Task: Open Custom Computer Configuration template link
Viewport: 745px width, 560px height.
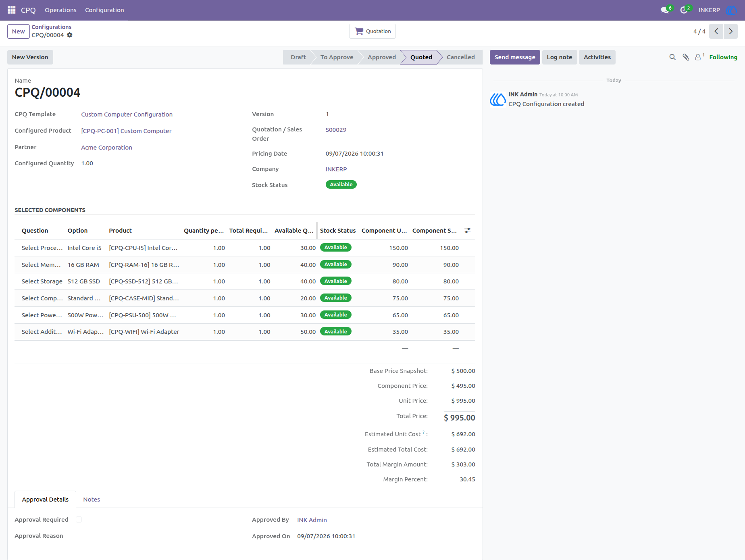Action: pyautogui.click(x=127, y=114)
